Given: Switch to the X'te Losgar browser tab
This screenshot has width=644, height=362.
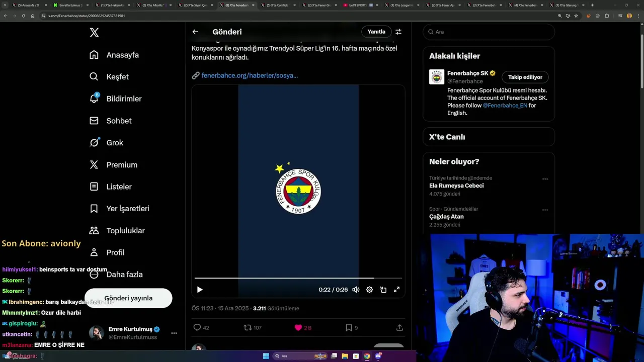Looking at the screenshot, I should [x=401, y=5].
